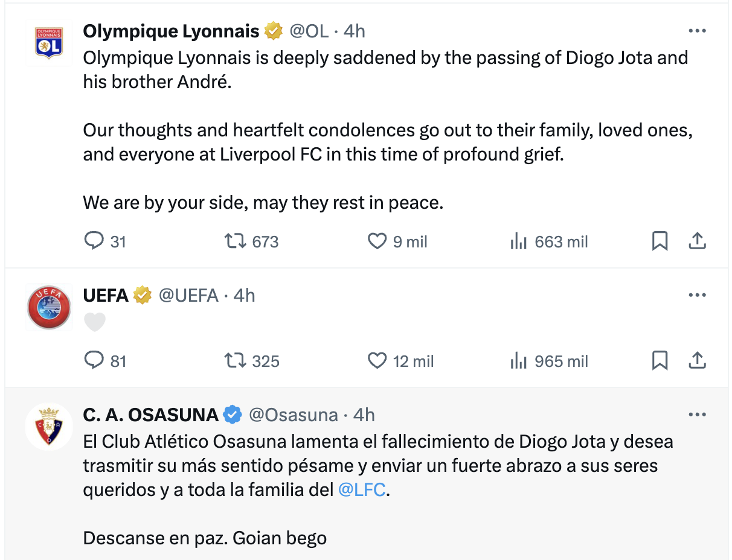Click the UEFA profile avatar

[49, 307]
